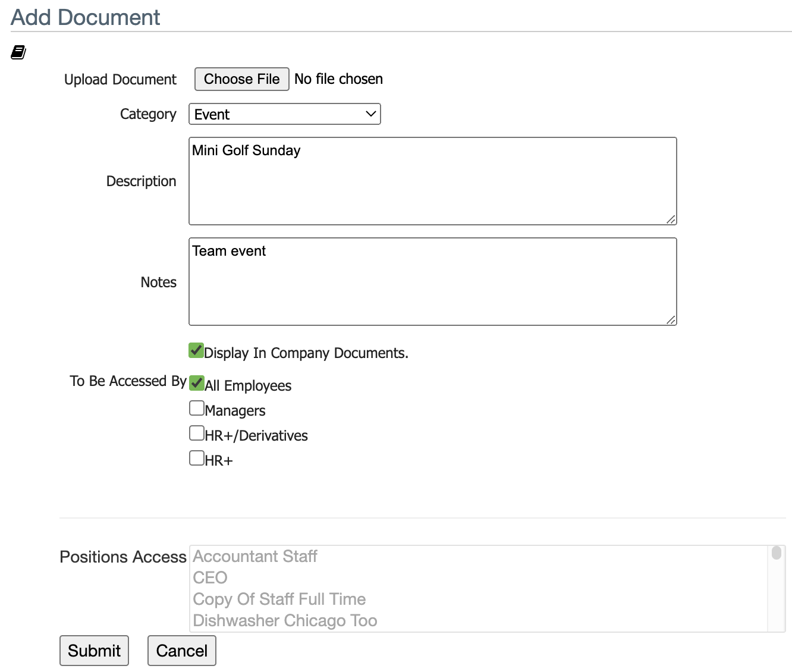Expand Category options selector
This screenshot has height=672, width=792.
pyautogui.click(x=370, y=114)
